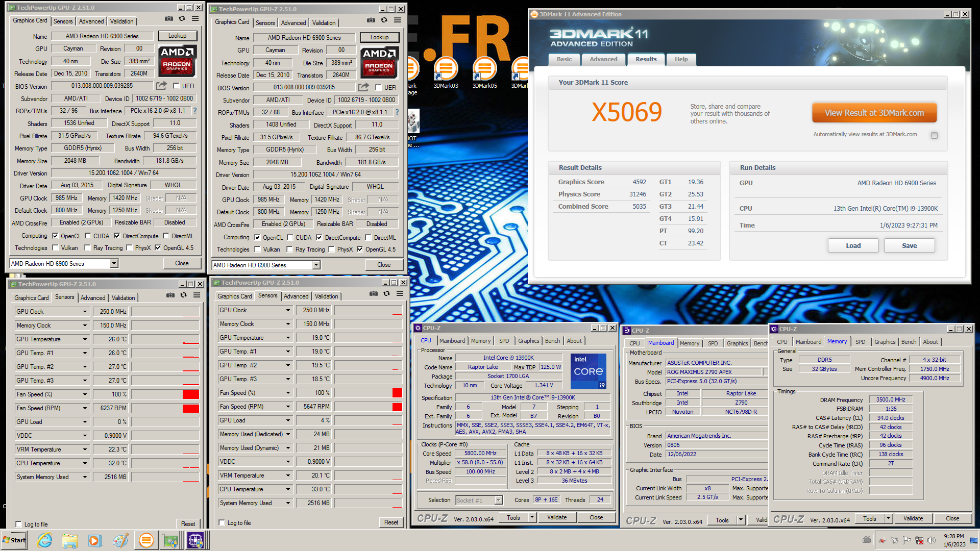980x551 pixels.
Task: Click the Save button in 3DMark Run Details
Action: coord(909,245)
